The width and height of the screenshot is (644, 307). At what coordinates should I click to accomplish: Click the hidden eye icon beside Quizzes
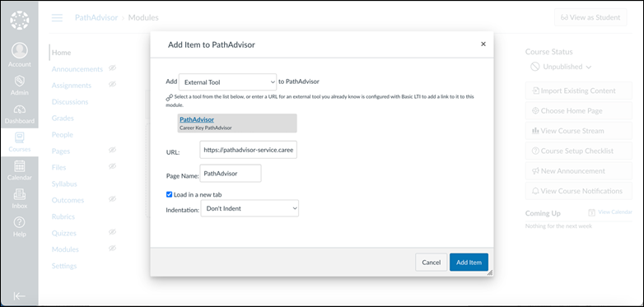point(112,232)
